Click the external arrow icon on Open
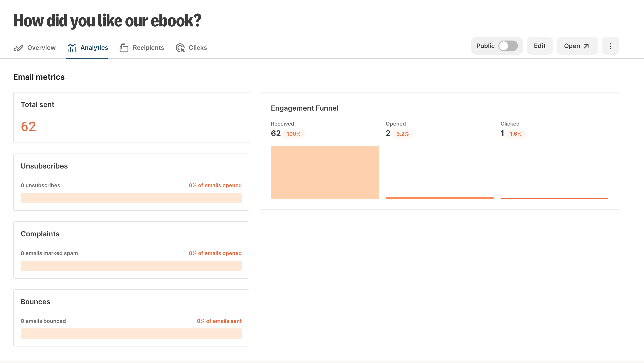The image size is (644, 363). click(586, 46)
